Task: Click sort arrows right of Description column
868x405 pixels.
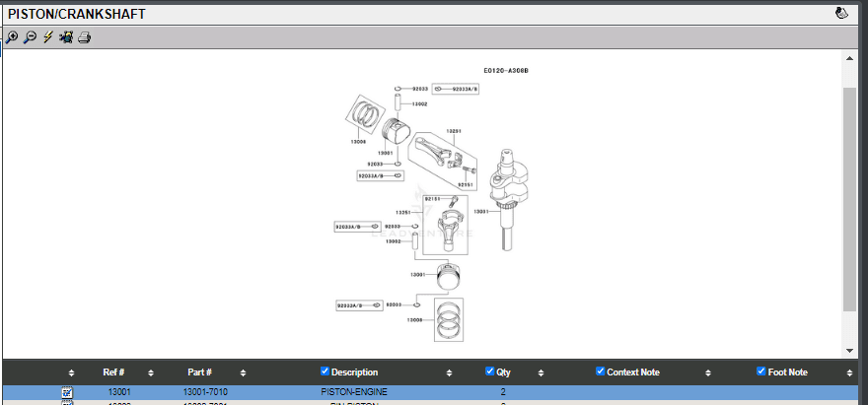Action: [x=449, y=372]
